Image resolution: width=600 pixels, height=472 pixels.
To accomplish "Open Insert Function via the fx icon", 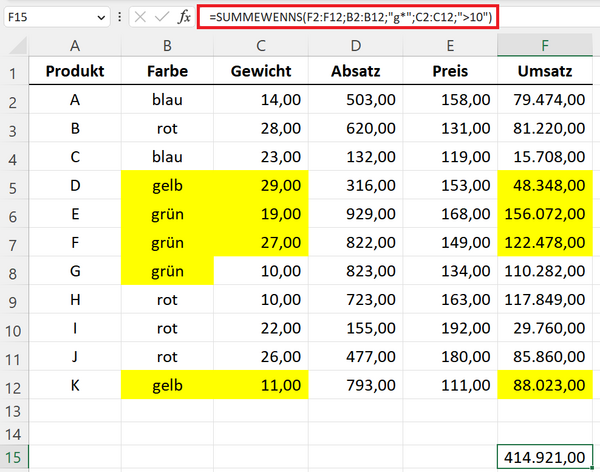I will (184, 18).
